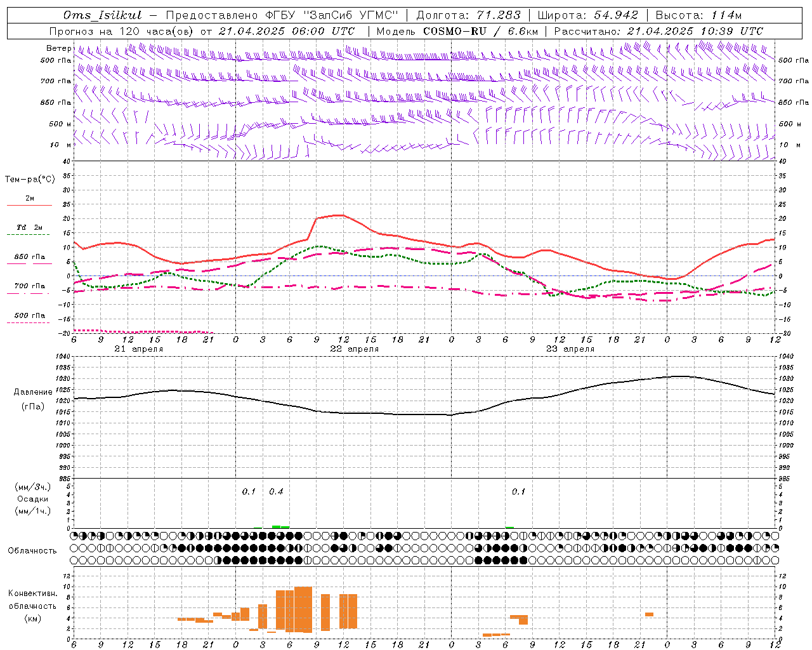This screenshot has width=812, height=650.
Task: Click the (км) unit label
Action: pyautogui.click(x=33, y=618)
